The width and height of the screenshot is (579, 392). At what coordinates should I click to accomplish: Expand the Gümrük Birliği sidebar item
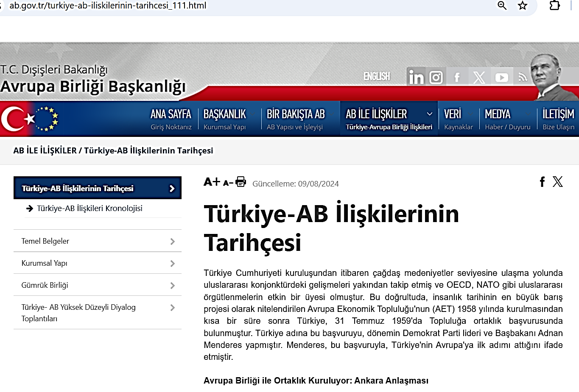pos(98,285)
